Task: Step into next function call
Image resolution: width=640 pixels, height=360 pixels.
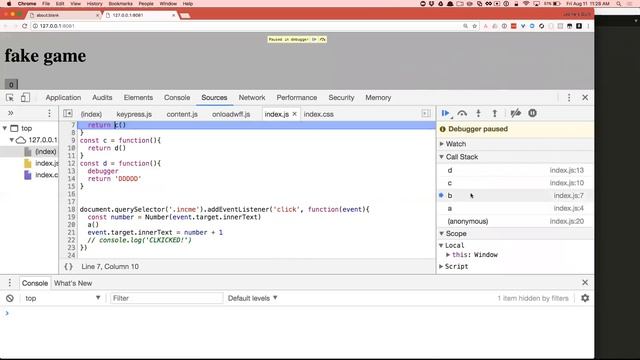Action: tap(478, 113)
